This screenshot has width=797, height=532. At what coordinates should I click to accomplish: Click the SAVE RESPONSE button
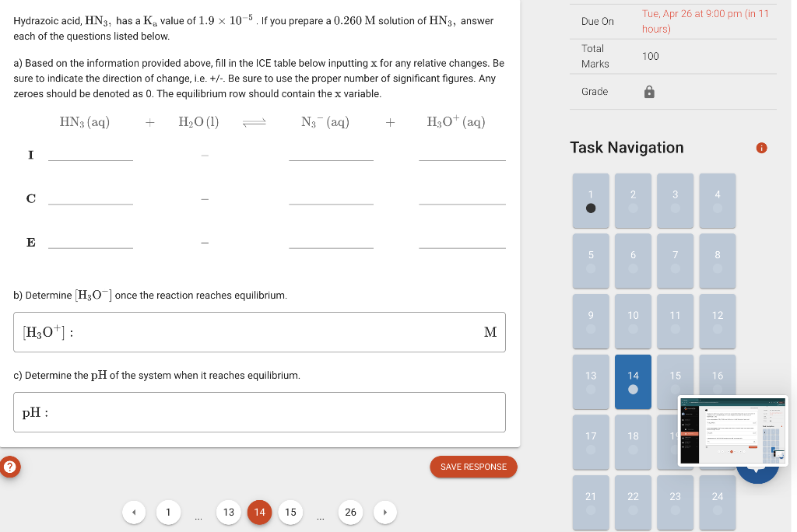(x=473, y=467)
